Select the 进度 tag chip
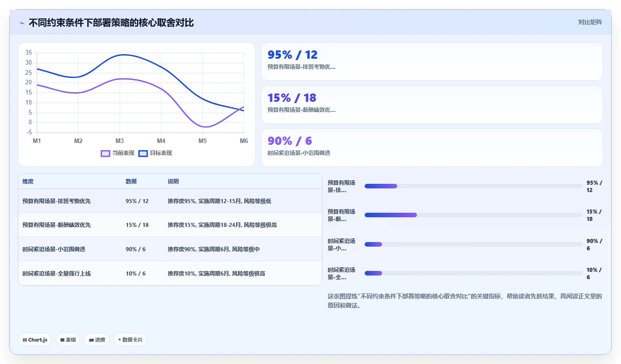Viewport: 621px width, 364px height. [x=97, y=340]
